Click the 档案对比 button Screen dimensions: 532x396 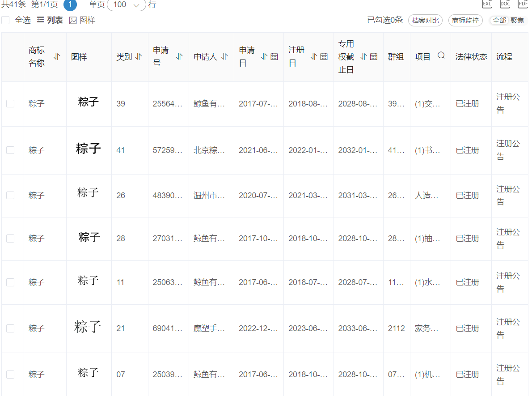point(425,21)
